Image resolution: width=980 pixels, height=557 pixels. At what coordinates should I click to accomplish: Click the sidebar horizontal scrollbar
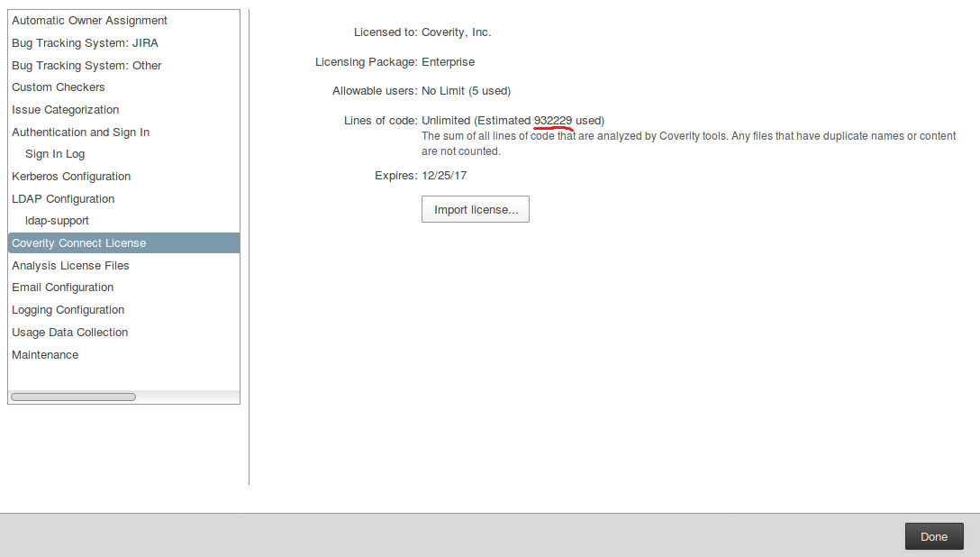73,397
